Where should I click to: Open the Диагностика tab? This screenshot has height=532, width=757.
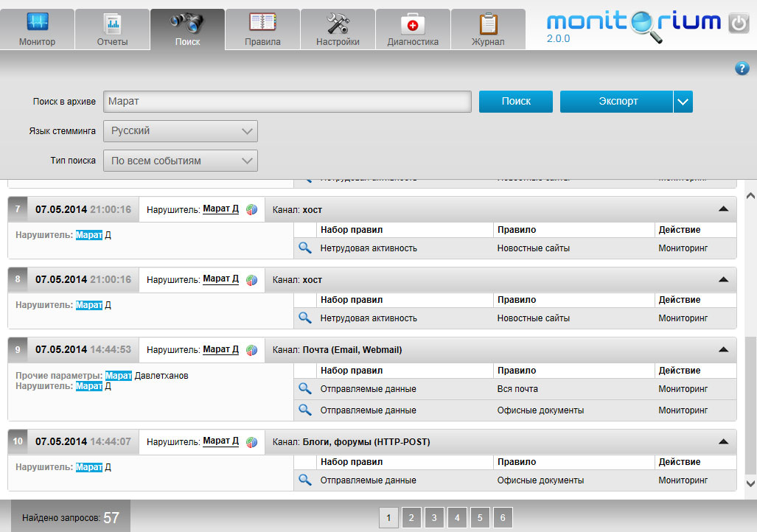[413, 29]
